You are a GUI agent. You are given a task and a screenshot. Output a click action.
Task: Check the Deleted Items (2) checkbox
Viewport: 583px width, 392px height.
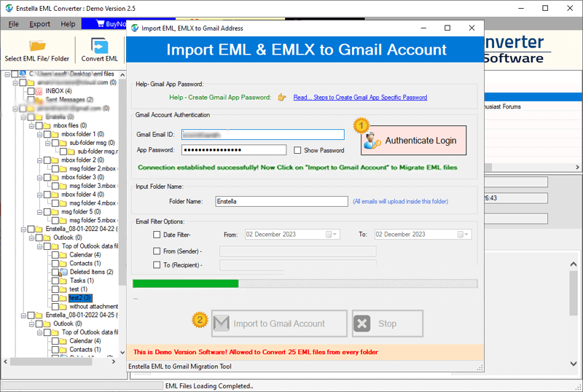(x=55, y=273)
